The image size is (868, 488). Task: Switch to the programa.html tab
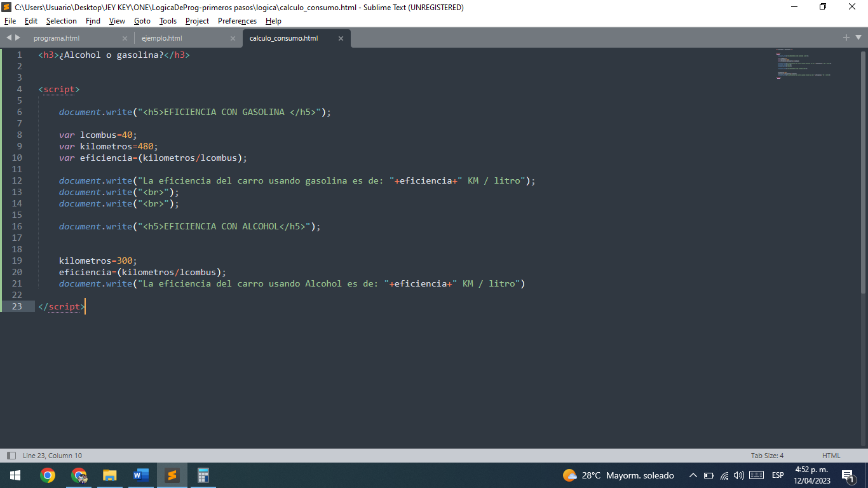click(x=57, y=38)
